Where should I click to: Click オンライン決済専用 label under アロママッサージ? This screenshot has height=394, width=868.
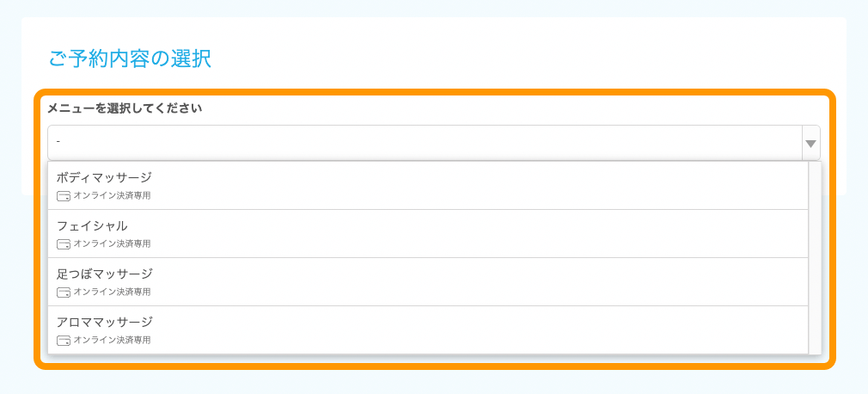[112, 341]
